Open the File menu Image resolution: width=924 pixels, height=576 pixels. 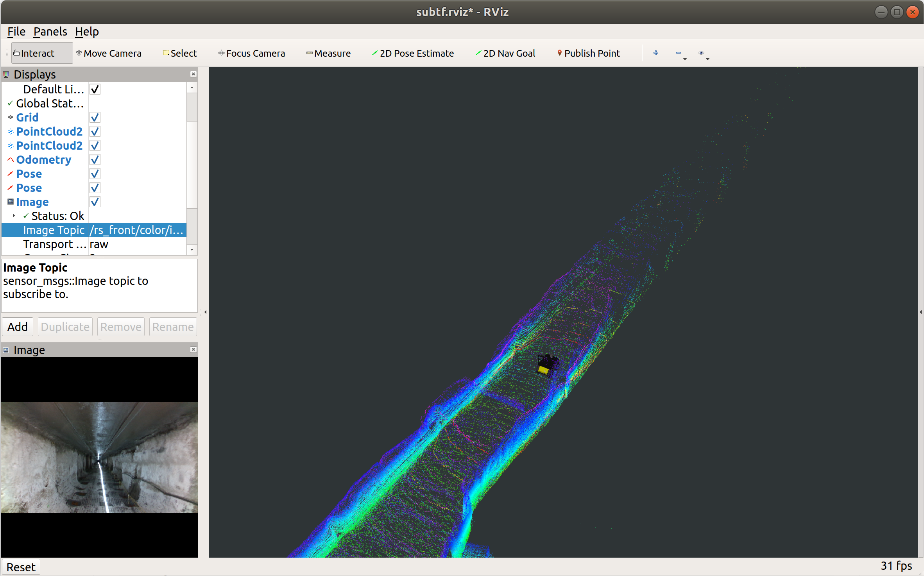point(16,32)
